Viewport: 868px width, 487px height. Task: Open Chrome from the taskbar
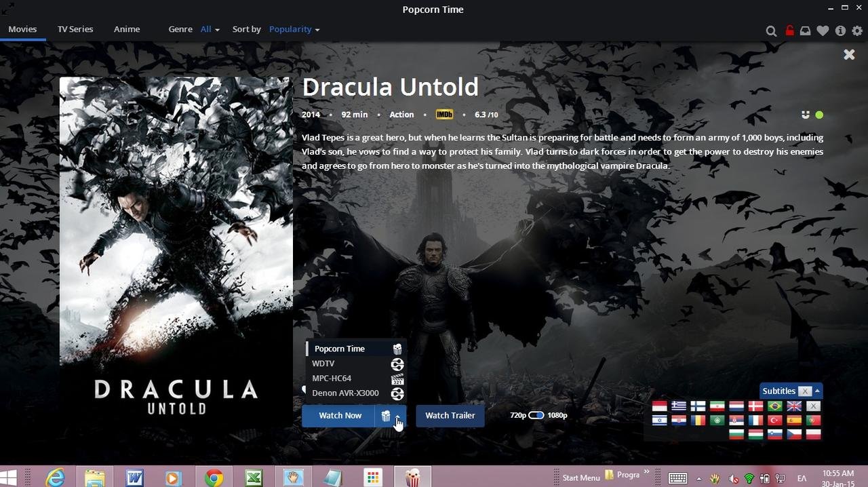pyautogui.click(x=214, y=478)
